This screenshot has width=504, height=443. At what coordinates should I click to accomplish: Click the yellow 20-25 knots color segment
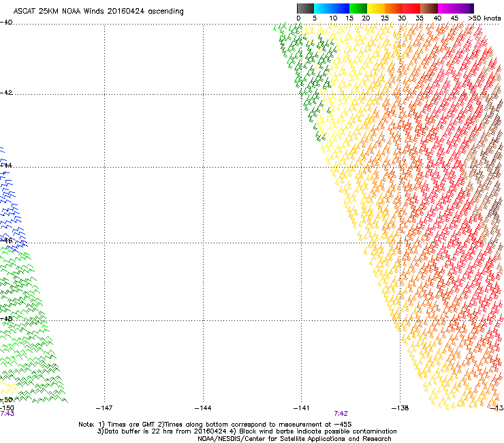click(376, 8)
